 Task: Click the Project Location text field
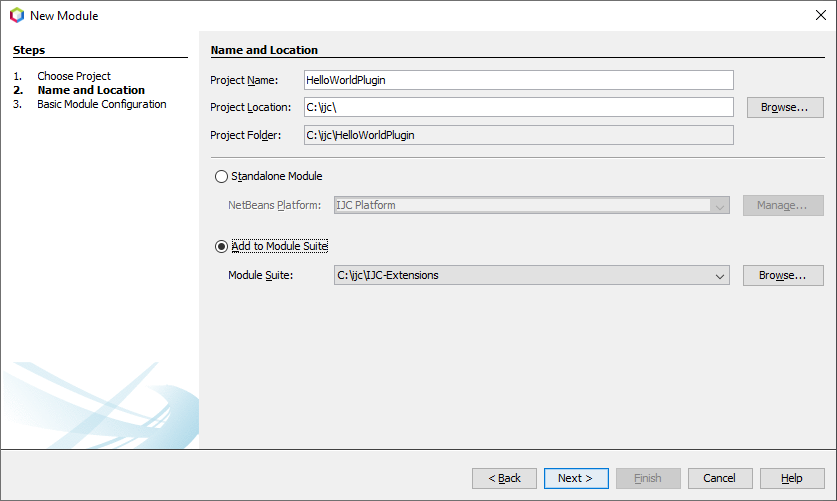pyautogui.click(x=518, y=107)
